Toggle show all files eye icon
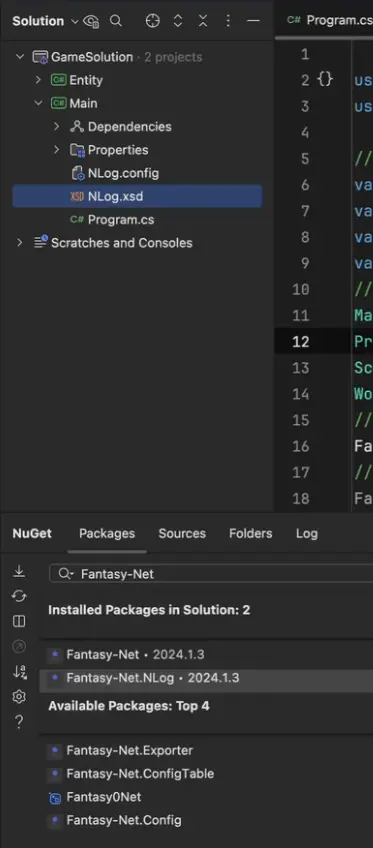 click(91, 21)
